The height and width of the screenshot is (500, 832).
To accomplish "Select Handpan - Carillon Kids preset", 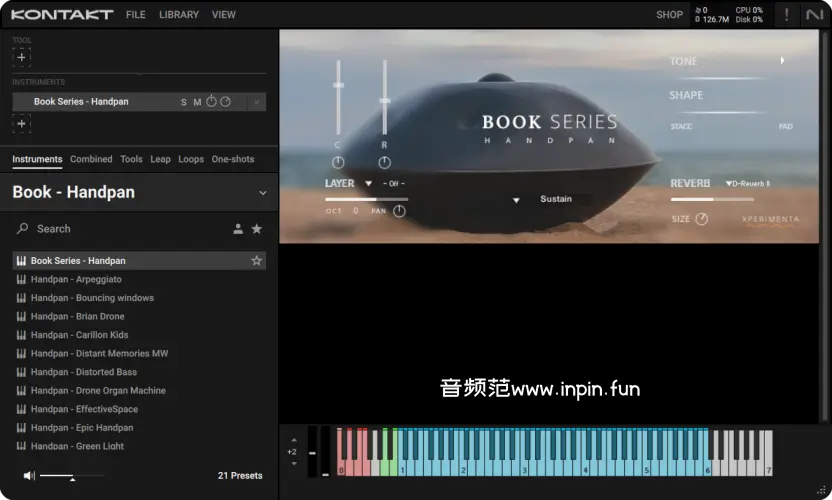I will 139,335.
